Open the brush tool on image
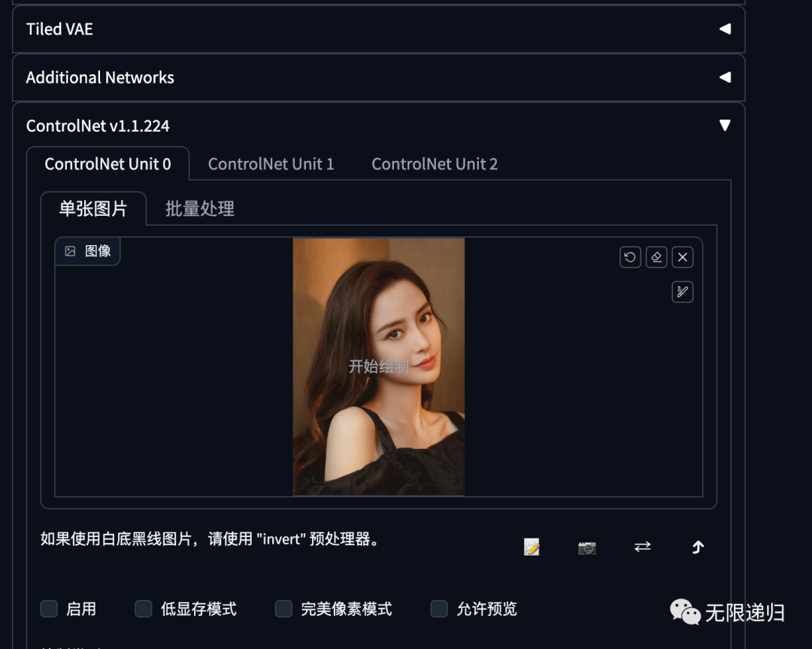The image size is (812, 649). (683, 292)
